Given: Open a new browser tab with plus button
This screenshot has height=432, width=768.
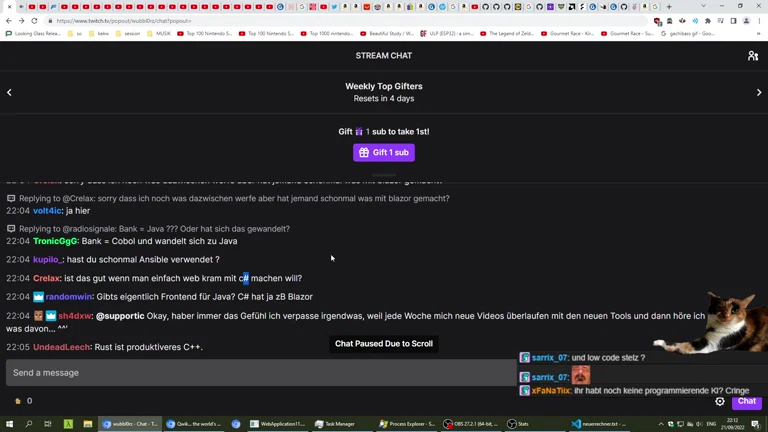Looking at the screenshot, I should 669,7.
